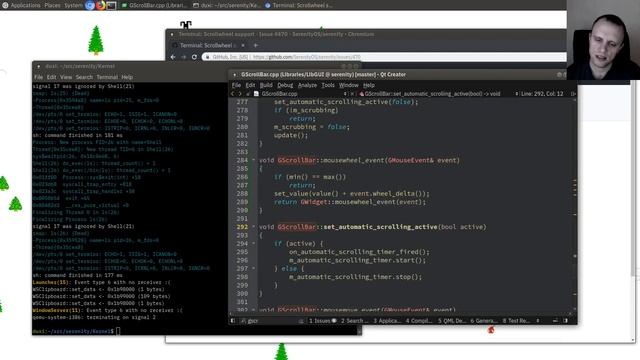The width and height of the screenshot is (640, 360).
Task: Open the 6 General Messages pane
Action: (x=484, y=321)
